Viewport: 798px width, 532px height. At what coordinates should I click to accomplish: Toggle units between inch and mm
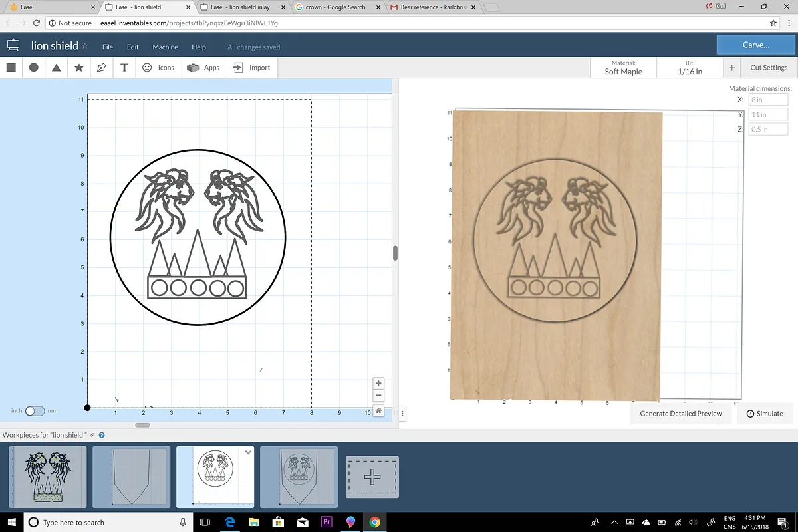tap(34, 411)
